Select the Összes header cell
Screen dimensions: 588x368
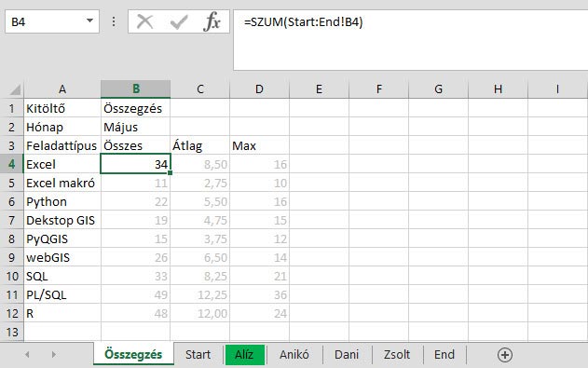(x=136, y=145)
